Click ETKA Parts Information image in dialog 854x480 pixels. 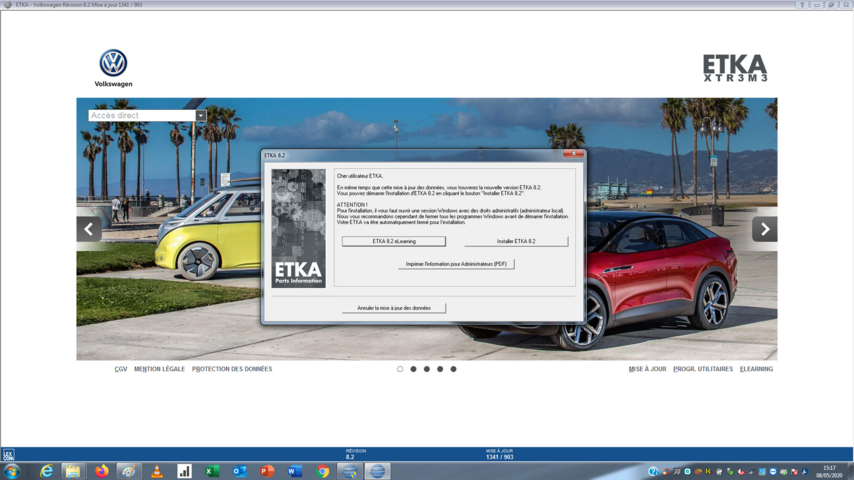point(298,228)
